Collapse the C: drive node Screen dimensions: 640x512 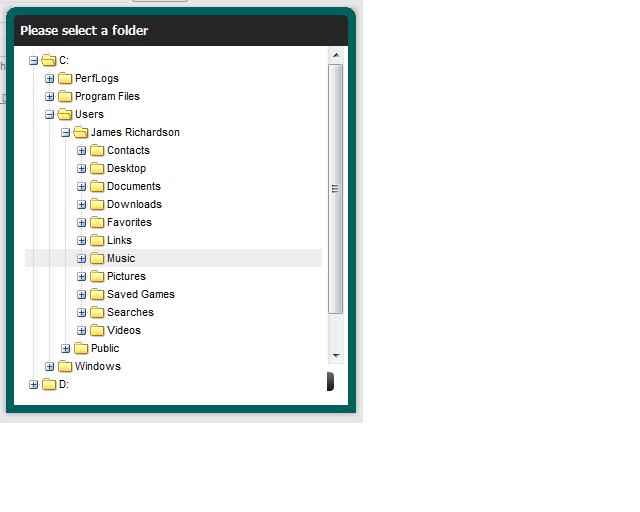click(34, 60)
